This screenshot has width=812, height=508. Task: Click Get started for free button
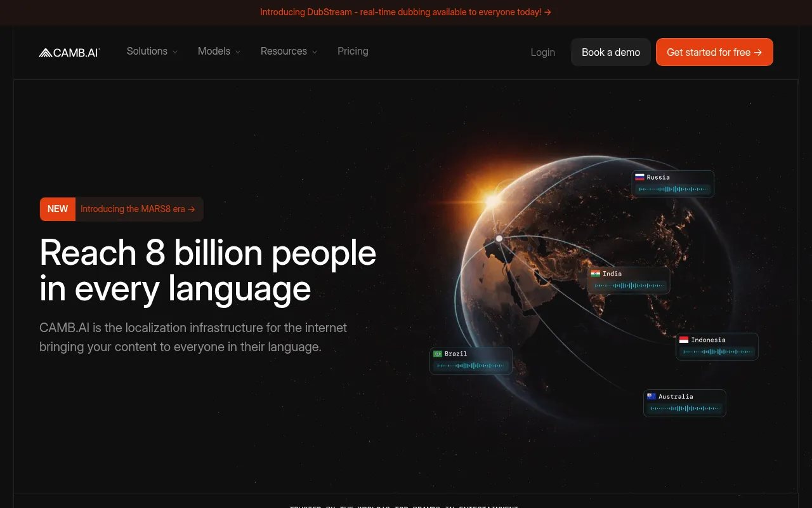click(714, 52)
